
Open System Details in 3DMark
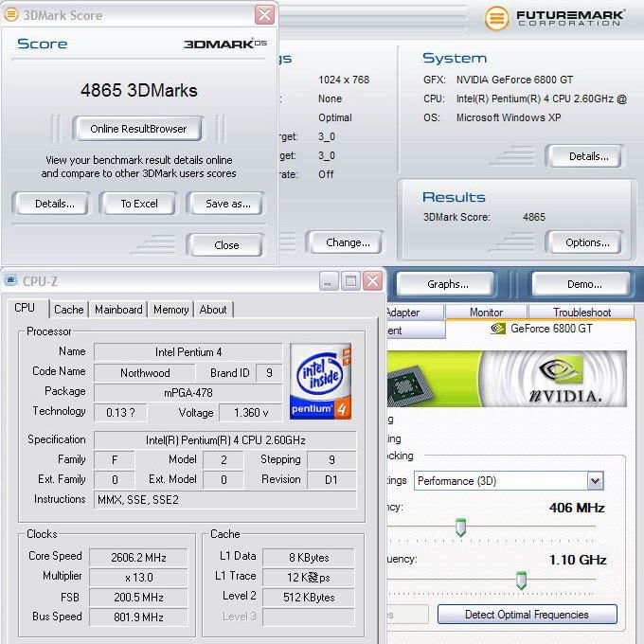click(585, 156)
